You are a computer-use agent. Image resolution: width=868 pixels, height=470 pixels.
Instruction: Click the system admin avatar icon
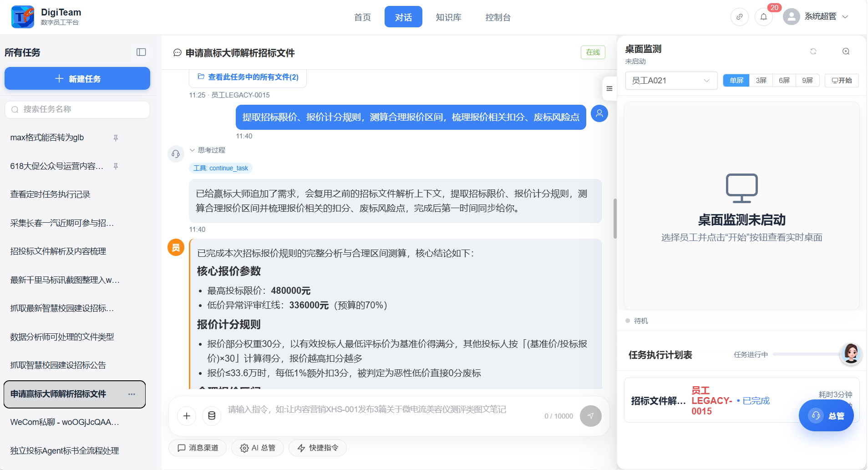(792, 17)
